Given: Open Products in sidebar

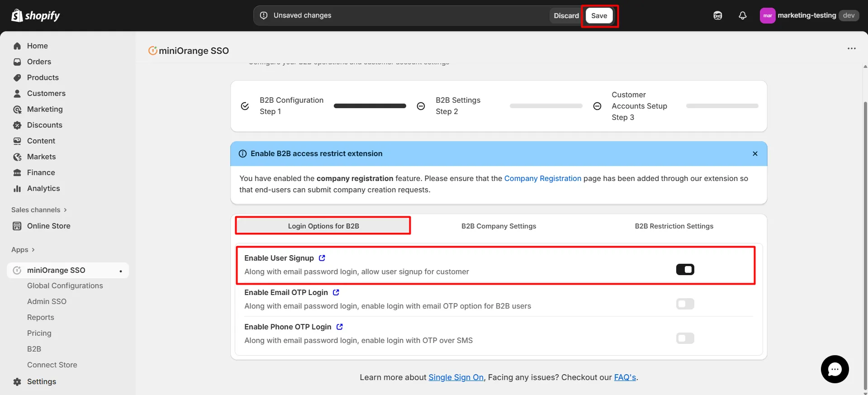Looking at the screenshot, I should point(43,77).
